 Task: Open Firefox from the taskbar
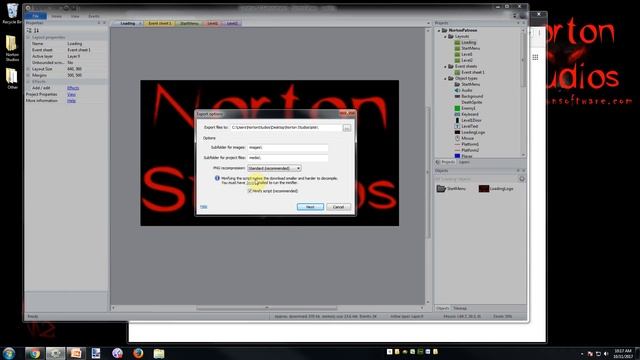pos(138,353)
